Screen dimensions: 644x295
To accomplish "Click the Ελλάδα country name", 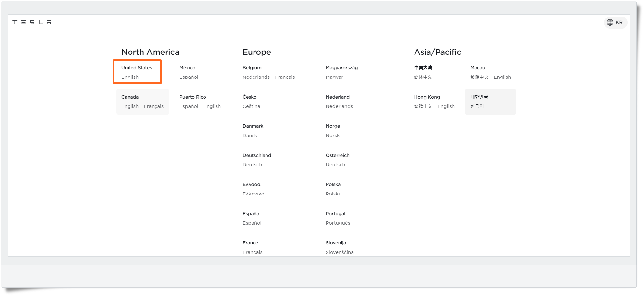I will 251,184.
